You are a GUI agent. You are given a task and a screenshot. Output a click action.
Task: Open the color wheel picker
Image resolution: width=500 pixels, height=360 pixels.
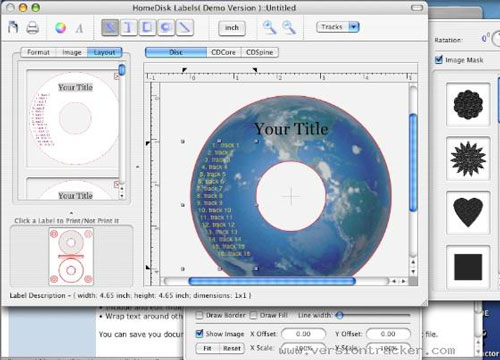point(60,28)
